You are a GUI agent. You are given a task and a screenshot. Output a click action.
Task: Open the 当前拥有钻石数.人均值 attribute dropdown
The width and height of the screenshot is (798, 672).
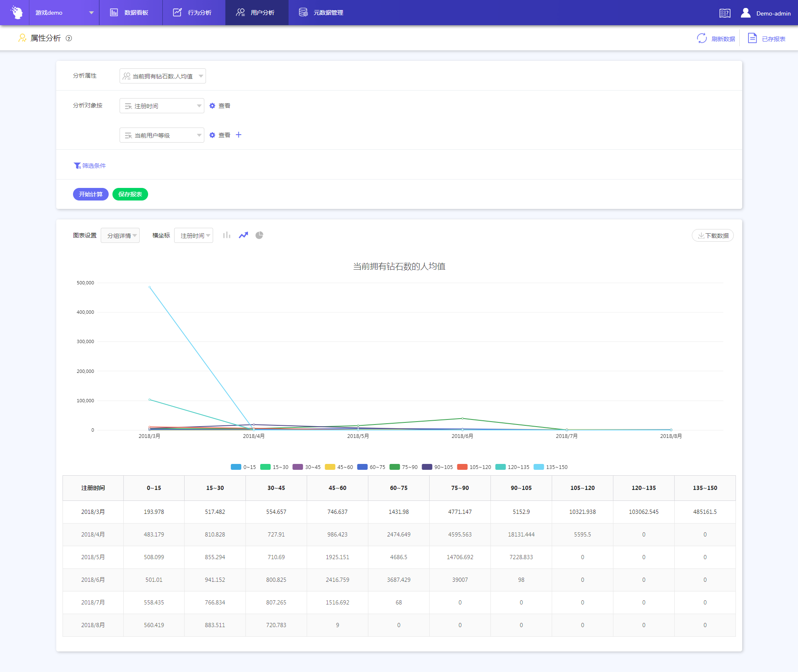coord(162,76)
